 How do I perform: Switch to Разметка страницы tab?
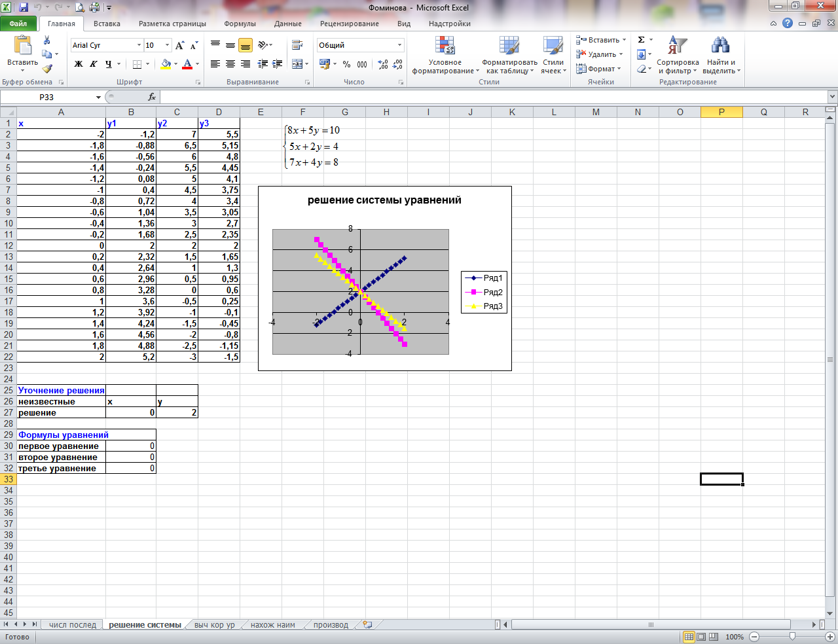coord(172,24)
